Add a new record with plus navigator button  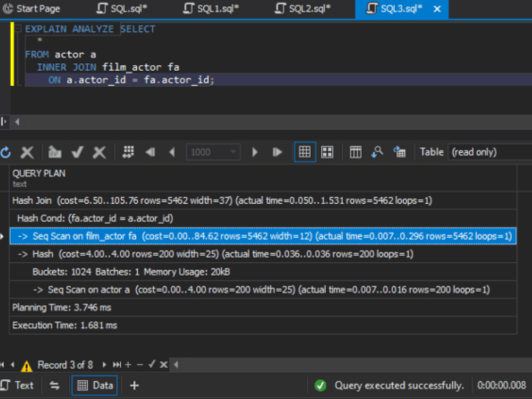(x=128, y=365)
